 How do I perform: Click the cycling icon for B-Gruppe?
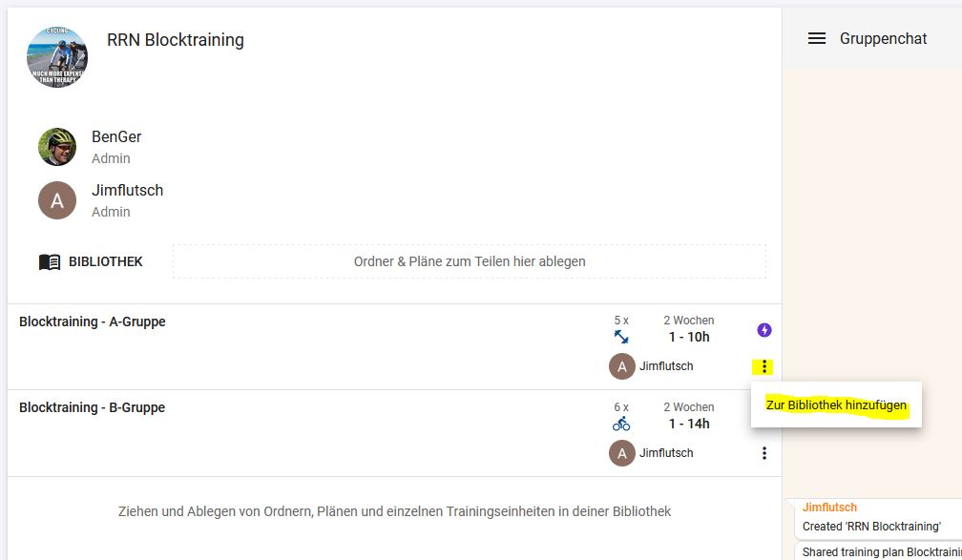click(621, 424)
